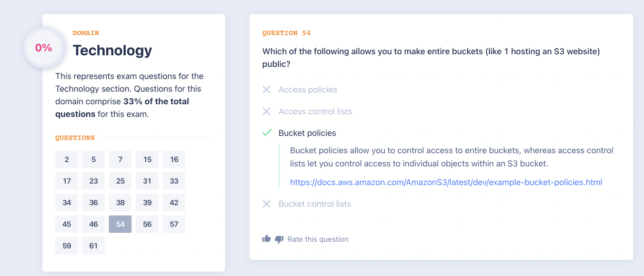Open the AWS example bucket policies link
The image size is (644, 276).
(x=446, y=182)
